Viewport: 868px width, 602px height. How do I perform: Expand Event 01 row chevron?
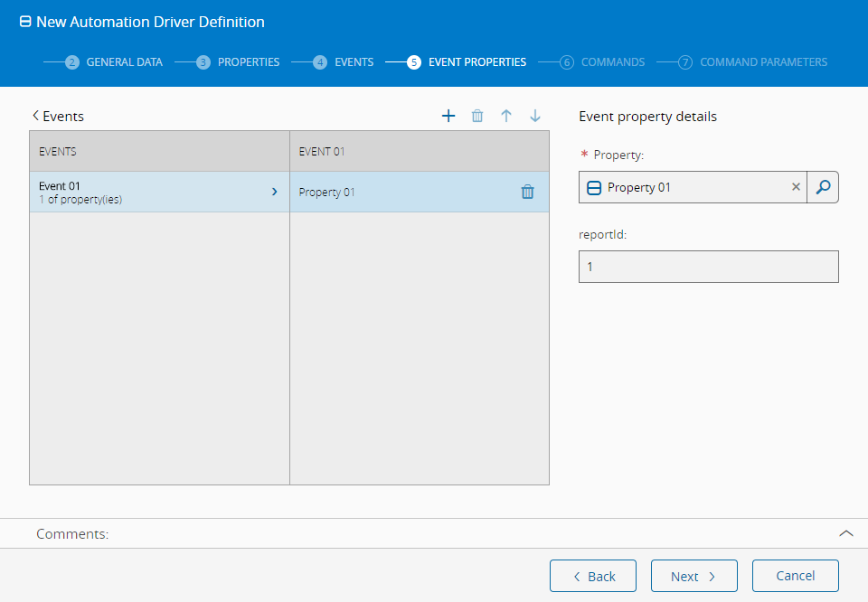tap(275, 192)
